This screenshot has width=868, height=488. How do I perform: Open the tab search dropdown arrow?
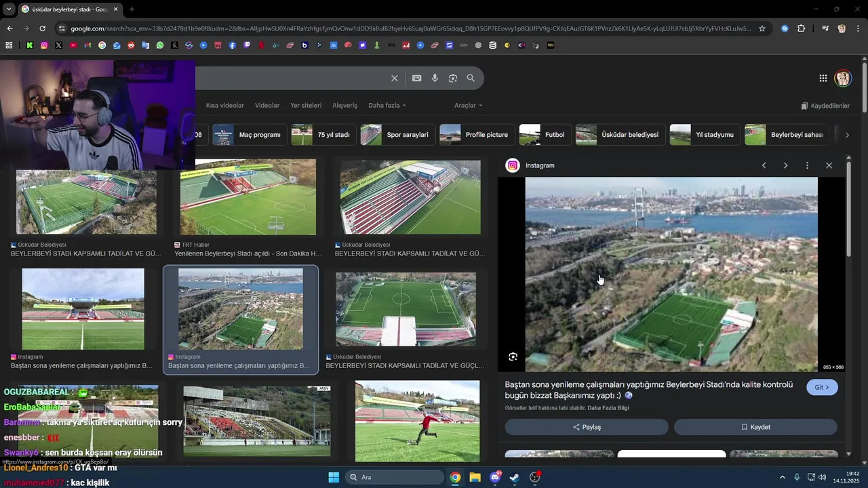(x=9, y=9)
